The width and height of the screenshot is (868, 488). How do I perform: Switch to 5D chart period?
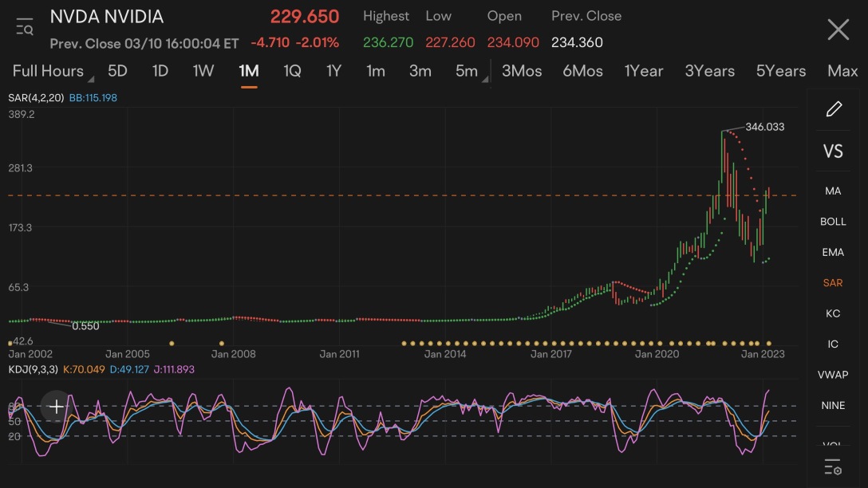pyautogui.click(x=117, y=71)
